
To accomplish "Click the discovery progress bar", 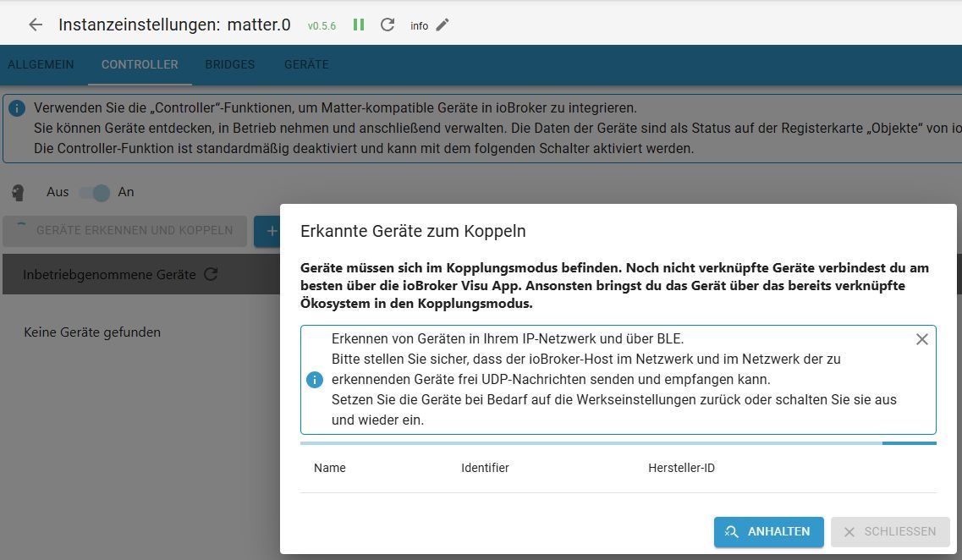I will 618,442.
